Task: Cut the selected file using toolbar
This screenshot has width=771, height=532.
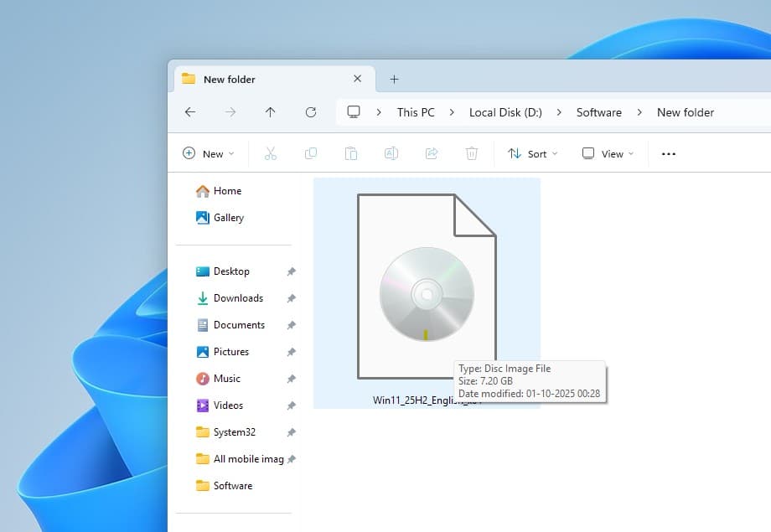Action: coord(270,153)
